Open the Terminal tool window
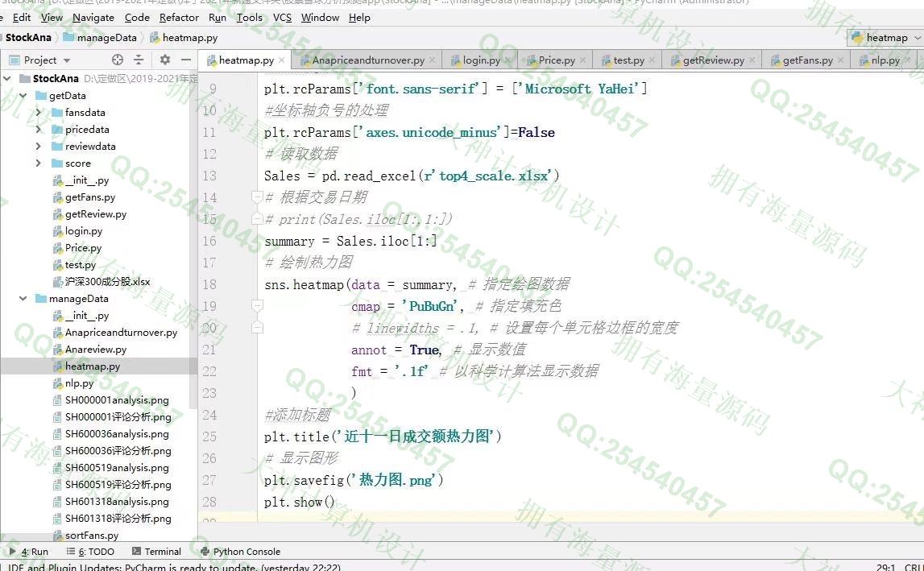This screenshot has height=571, width=924. click(156, 552)
